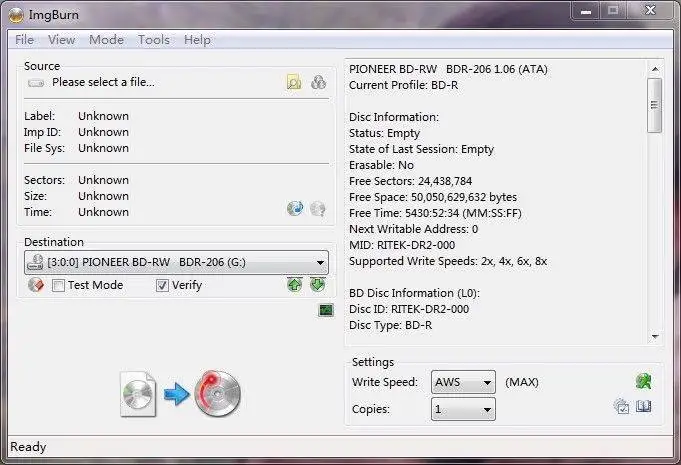This screenshot has width=681, height=465.
Task: Click the disc info scrollbar down arrow
Action: (x=655, y=336)
